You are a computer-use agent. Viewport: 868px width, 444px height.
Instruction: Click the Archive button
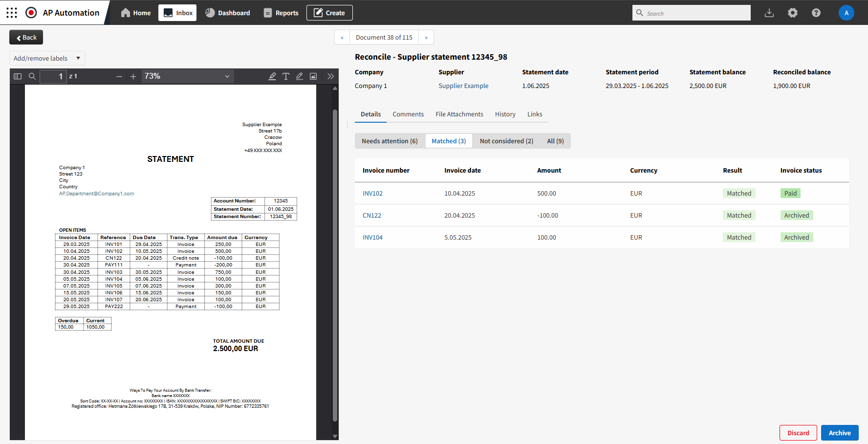pos(840,433)
